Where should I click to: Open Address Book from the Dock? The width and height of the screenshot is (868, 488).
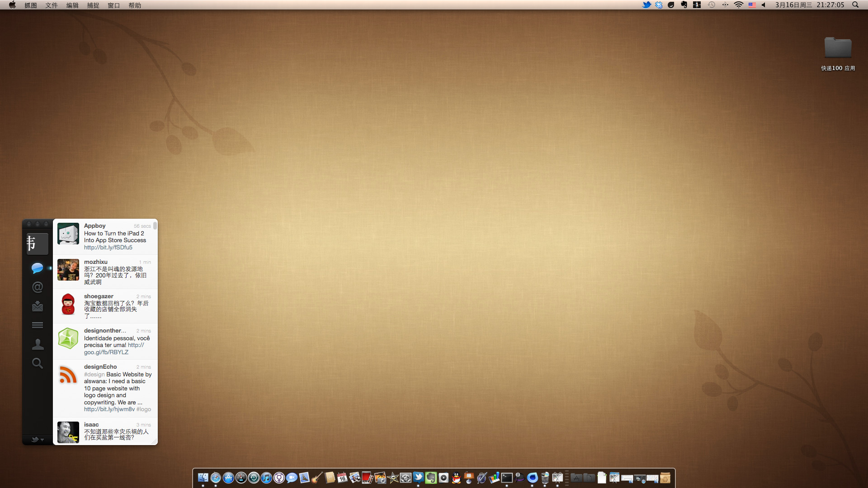tap(330, 478)
